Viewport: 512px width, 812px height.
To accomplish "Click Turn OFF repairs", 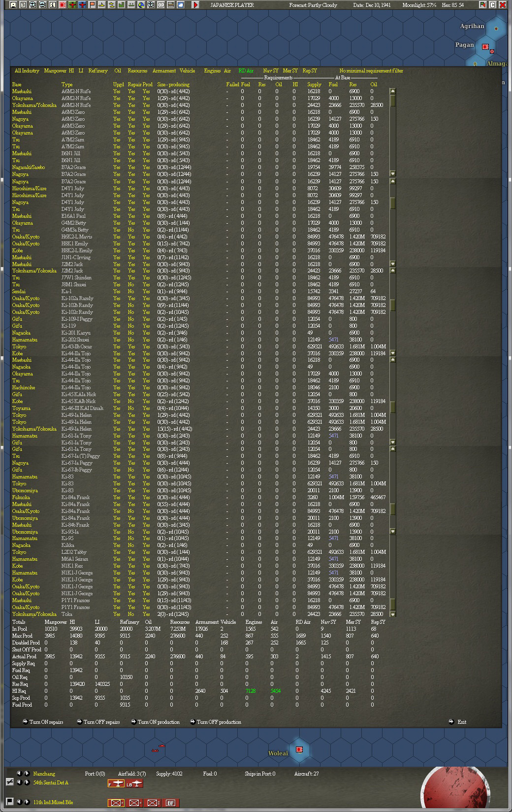I will [x=98, y=722].
